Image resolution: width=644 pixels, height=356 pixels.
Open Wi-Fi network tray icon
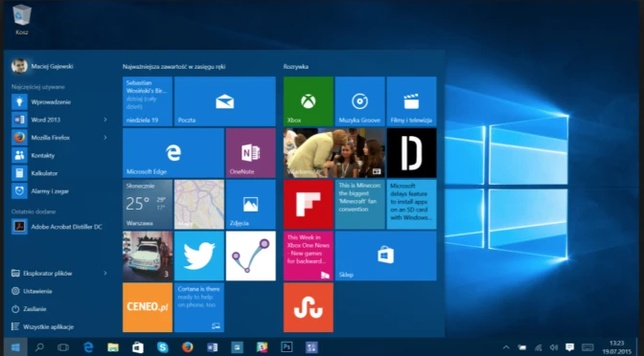pos(538,347)
